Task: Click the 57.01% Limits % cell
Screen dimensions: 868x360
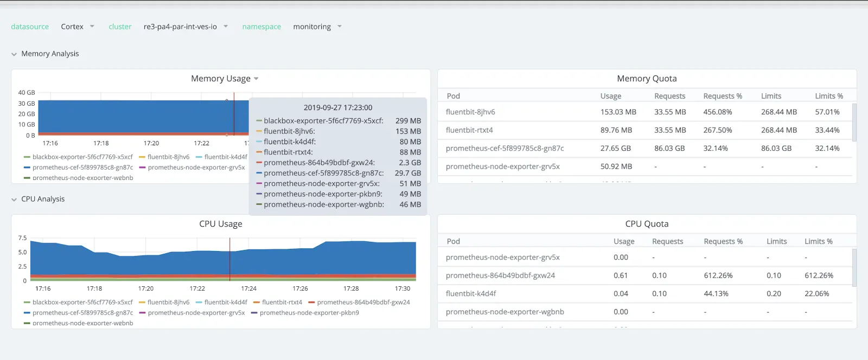Action: pyautogui.click(x=827, y=112)
